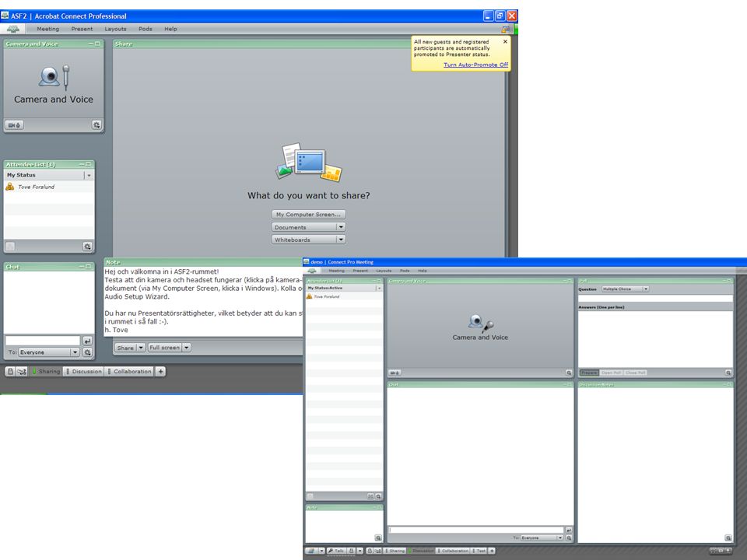Click Prepare button in demo Poll pod
Screen dimensions: 747x560
tap(589, 373)
